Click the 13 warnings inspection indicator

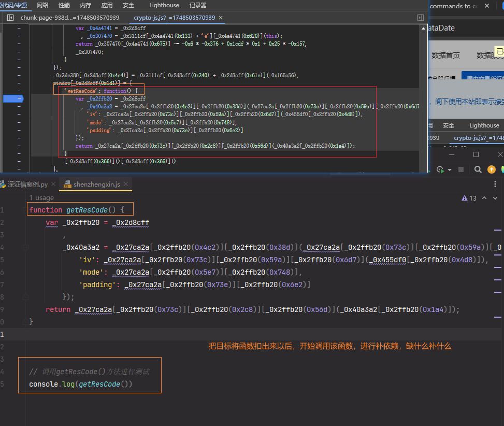pos(469,198)
